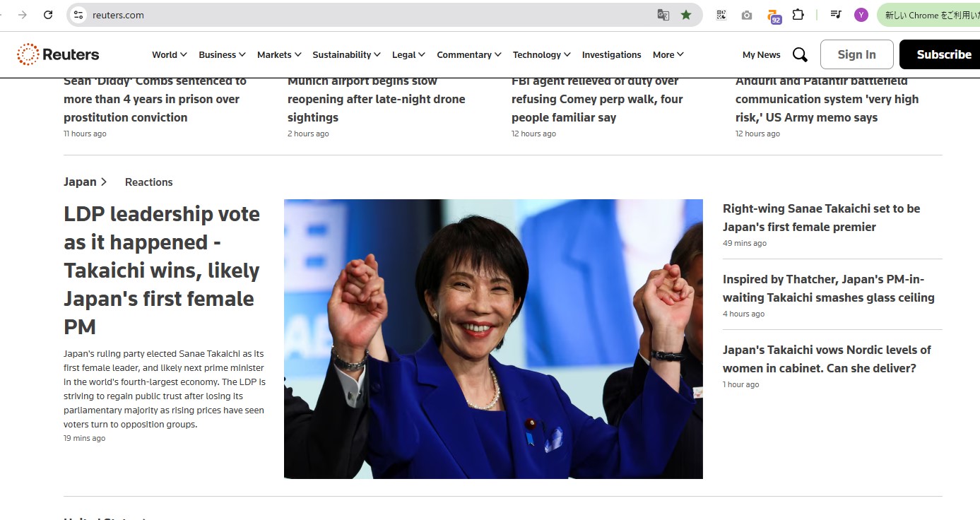Reload the page with the refresh icon
The image size is (980, 520).
click(48, 15)
